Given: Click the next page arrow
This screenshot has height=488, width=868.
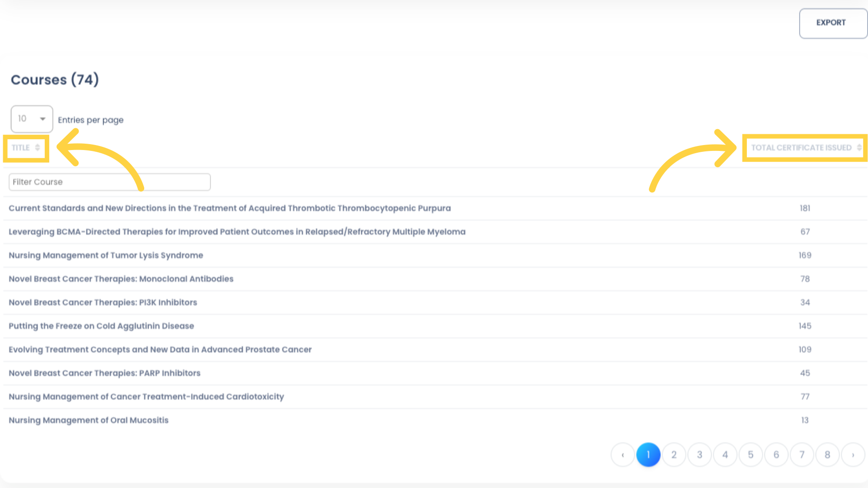Looking at the screenshot, I should click(x=853, y=454).
